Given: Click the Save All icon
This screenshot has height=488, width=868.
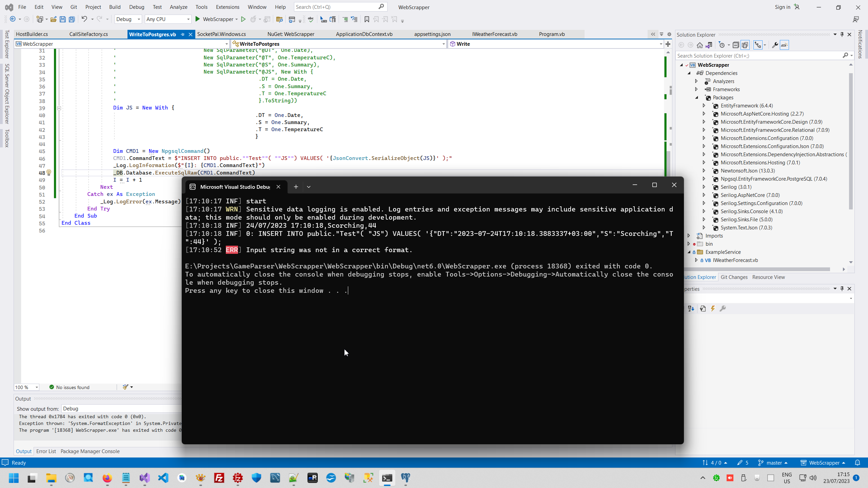Looking at the screenshot, I should coord(72,19).
